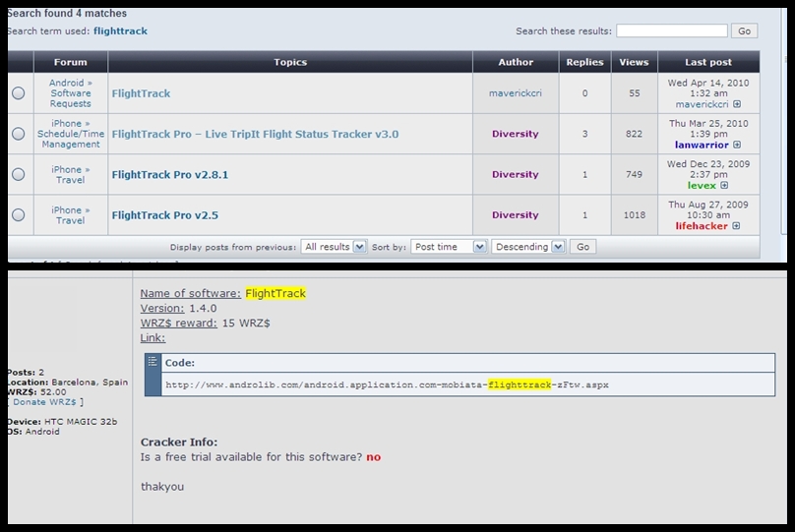Open latest post icon beside levex
This screenshot has height=532, width=795.
coord(724,185)
